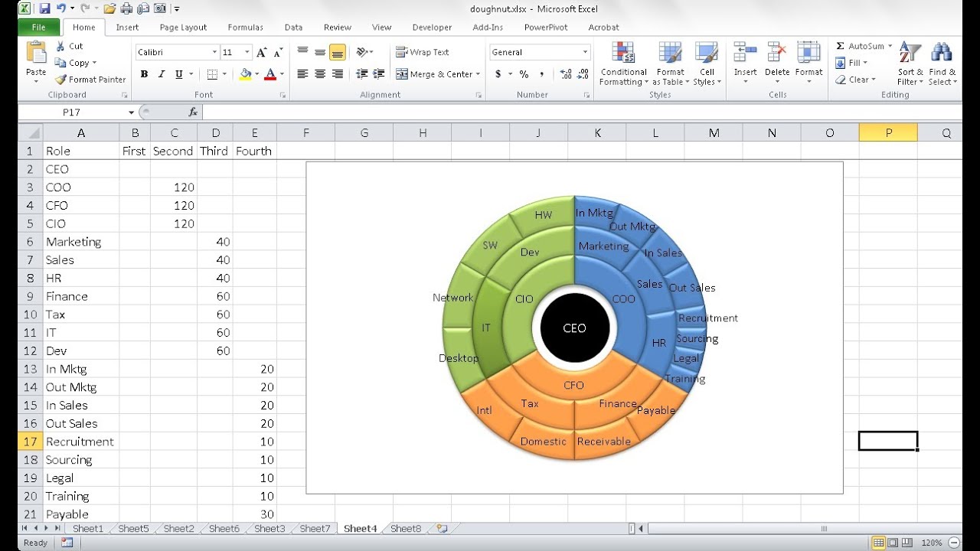980x551 pixels.
Task: Expand the Clear dropdown
Action: tap(873, 80)
